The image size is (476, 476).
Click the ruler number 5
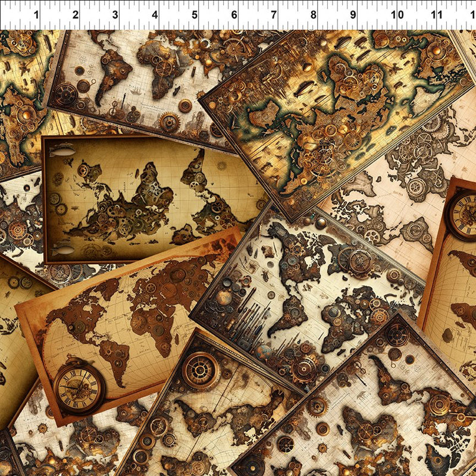195,14
